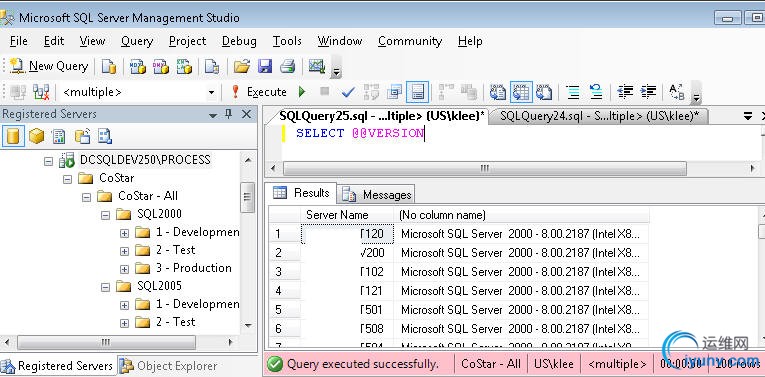Viewport: 765px width, 377px height.
Task: Open the Query menu
Action: coord(137,41)
